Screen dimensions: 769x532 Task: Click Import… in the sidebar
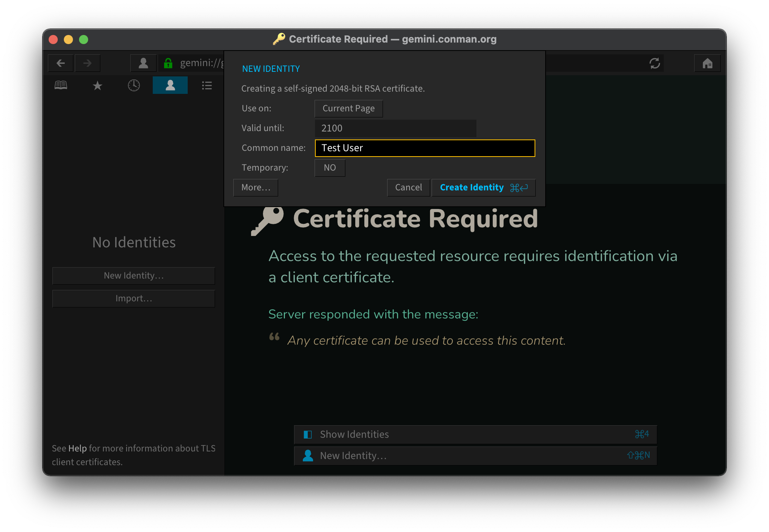[134, 299]
